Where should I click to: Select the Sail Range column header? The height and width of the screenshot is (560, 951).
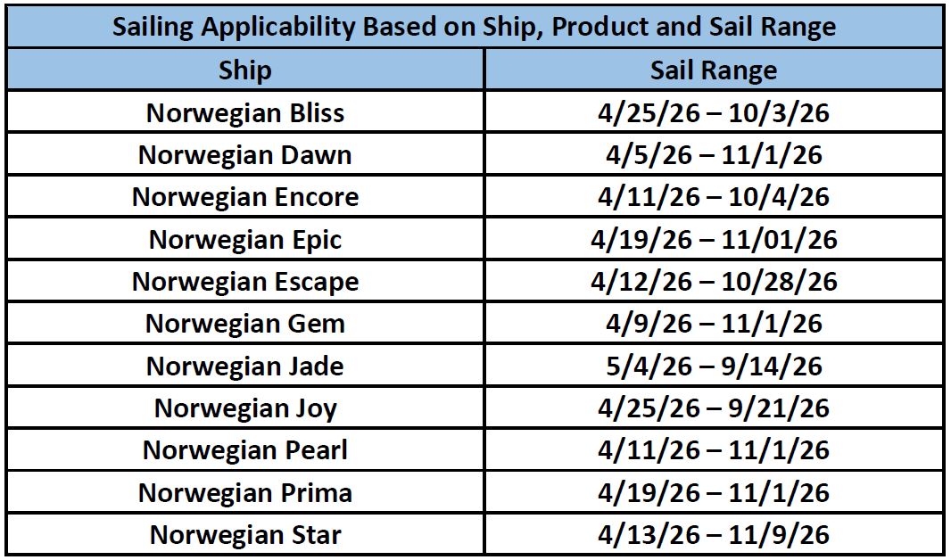click(x=713, y=70)
